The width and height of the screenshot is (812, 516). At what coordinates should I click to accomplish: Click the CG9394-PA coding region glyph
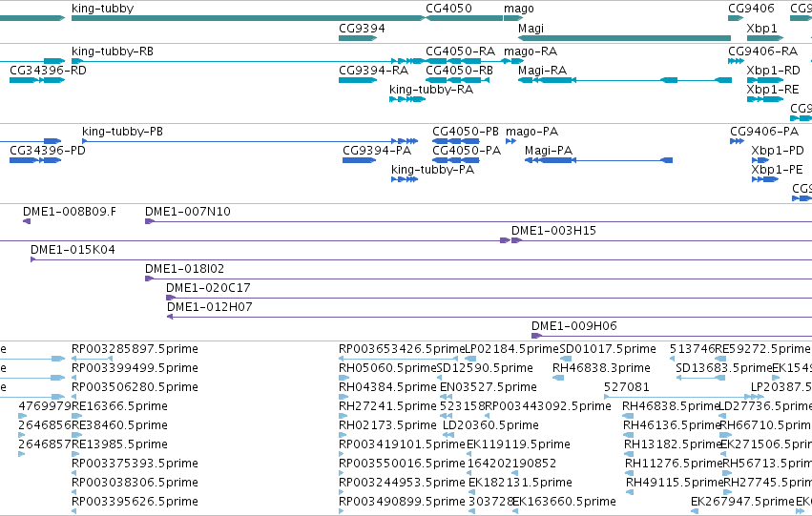pos(360,160)
